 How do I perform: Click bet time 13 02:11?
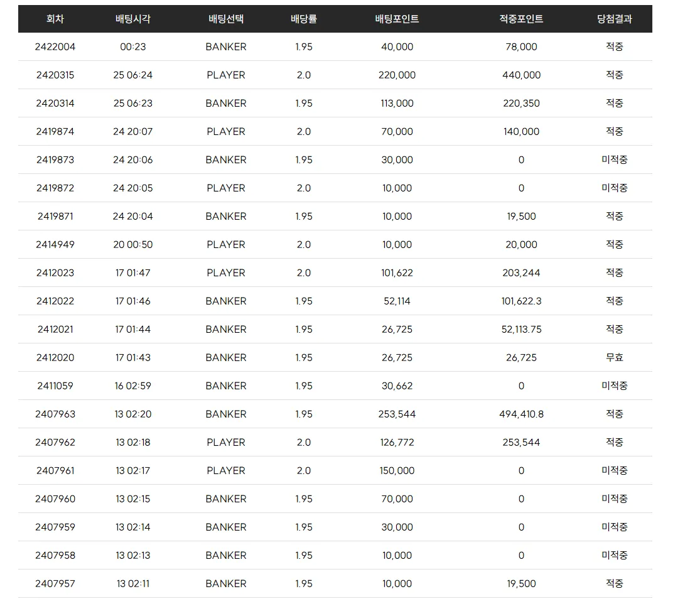(133, 584)
